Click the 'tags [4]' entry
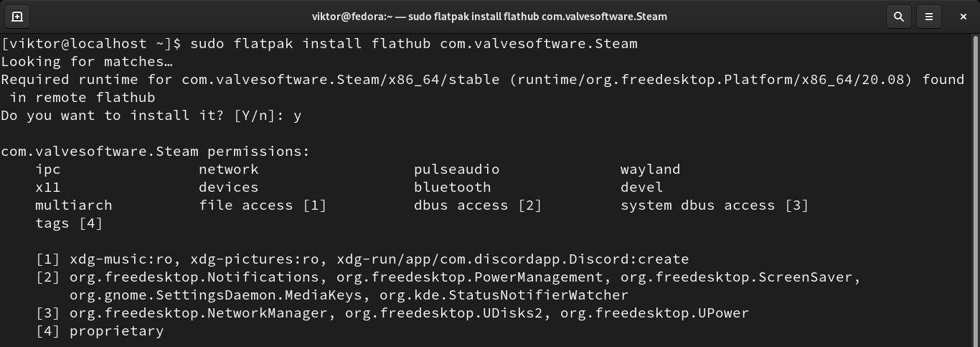This screenshot has height=347, width=980. [x=69, y=223]
